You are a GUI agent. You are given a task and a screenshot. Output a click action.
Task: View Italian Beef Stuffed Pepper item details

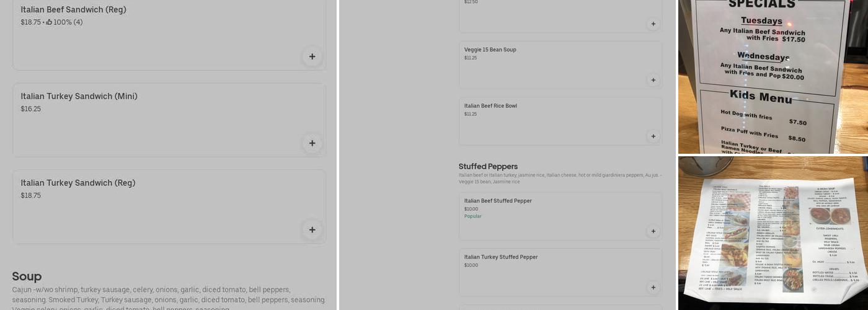click(x=498, y=201)
